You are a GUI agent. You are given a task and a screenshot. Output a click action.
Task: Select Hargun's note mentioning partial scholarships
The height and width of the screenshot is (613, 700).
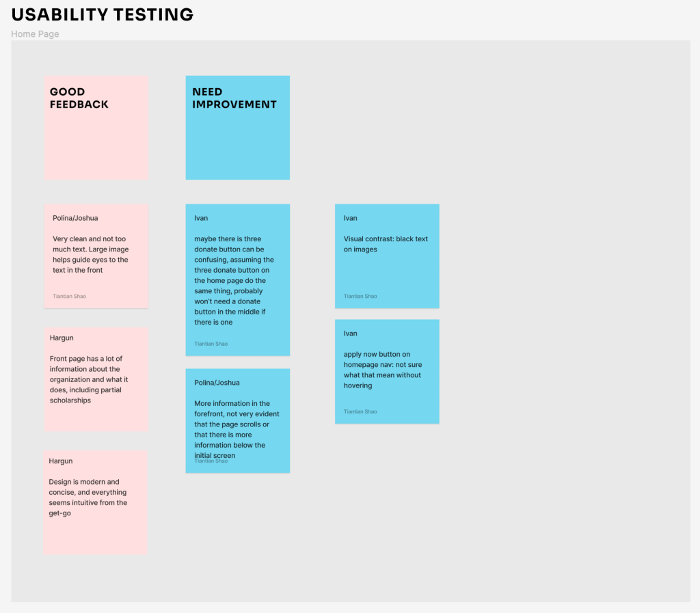89,379
